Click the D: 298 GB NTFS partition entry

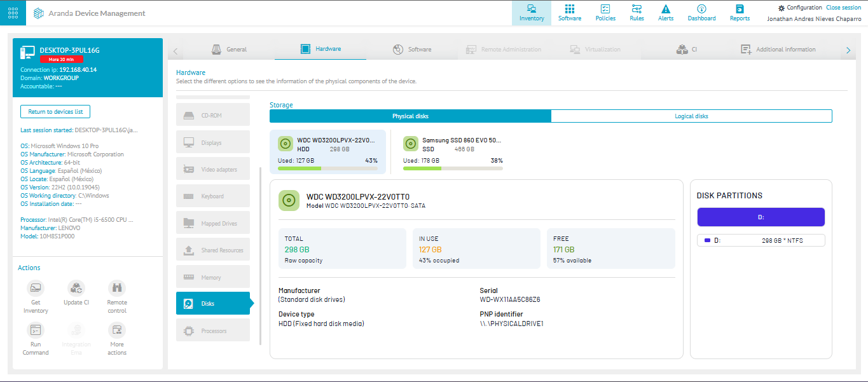pos(761,240)
